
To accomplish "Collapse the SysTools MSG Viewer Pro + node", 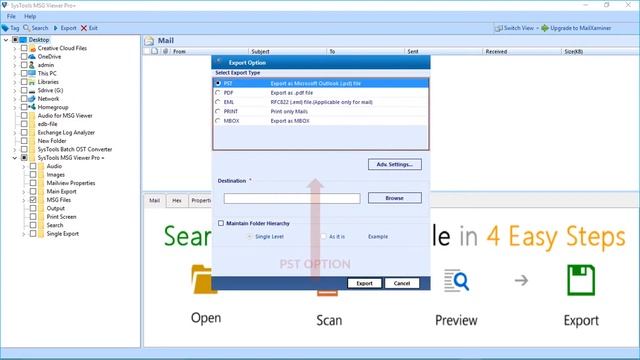I will tap(15, 158).
